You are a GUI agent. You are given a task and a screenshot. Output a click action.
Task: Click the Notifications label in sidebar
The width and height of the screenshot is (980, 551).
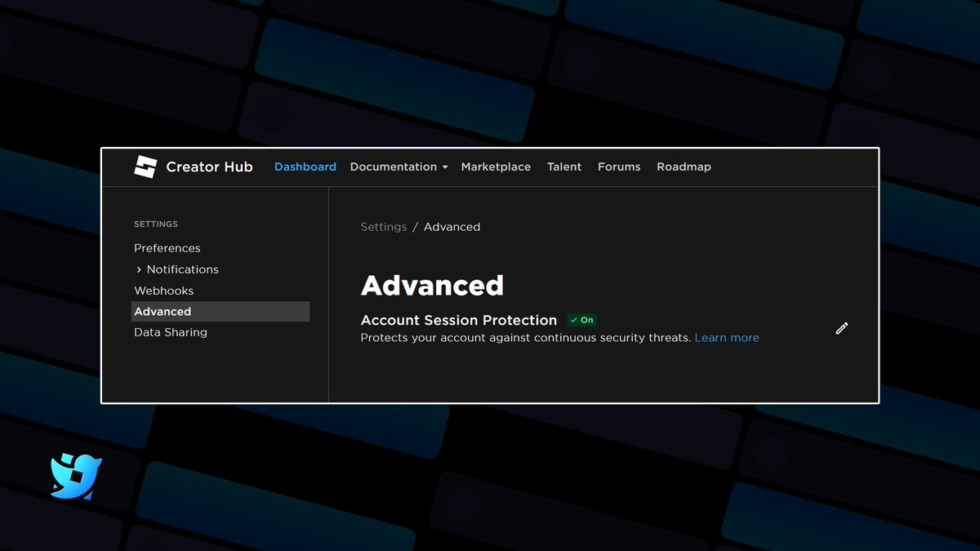click(x=183, y=269)
